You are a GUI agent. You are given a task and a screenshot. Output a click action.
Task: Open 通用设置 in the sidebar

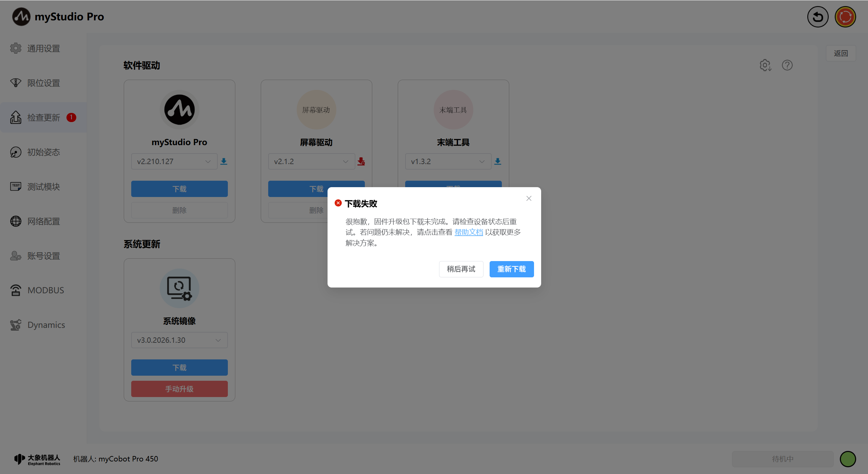click(x=43, y=48)
